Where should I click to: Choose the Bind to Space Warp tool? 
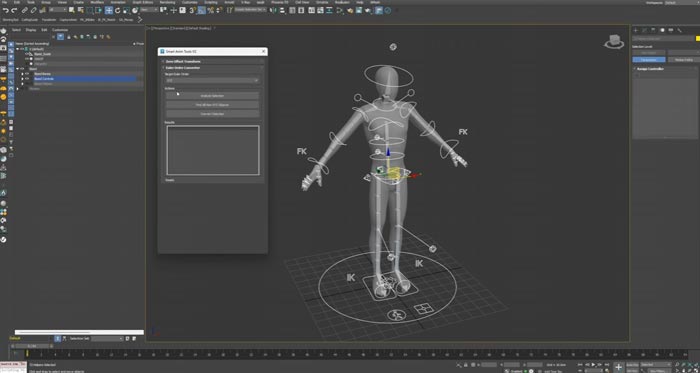tap(42, 10)
